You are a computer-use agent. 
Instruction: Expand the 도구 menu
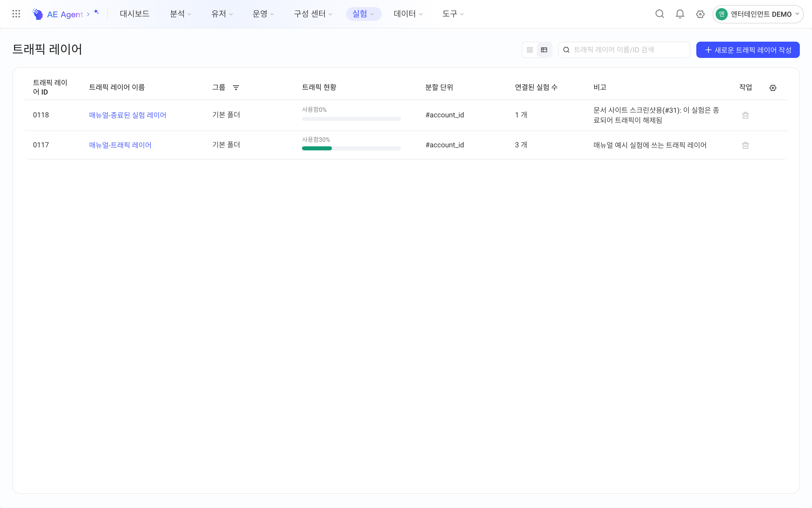click(x=453, y=14)
